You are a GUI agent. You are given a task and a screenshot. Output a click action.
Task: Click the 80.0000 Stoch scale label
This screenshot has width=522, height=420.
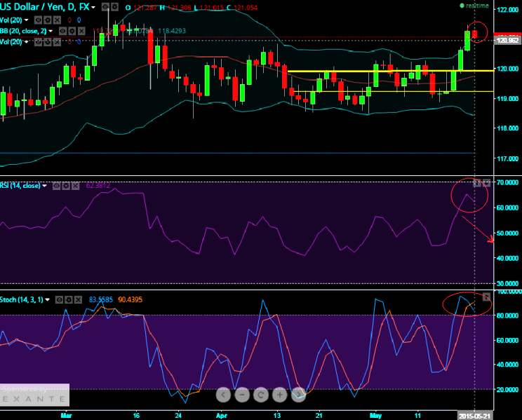(507, 315)
